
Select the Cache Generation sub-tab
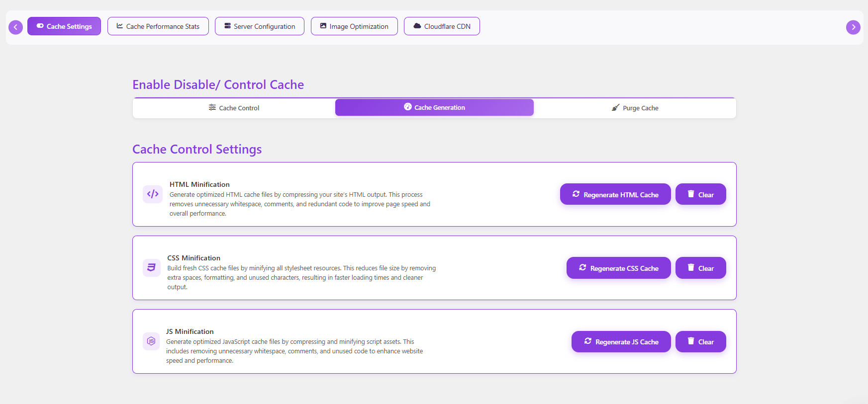[434, 107]
